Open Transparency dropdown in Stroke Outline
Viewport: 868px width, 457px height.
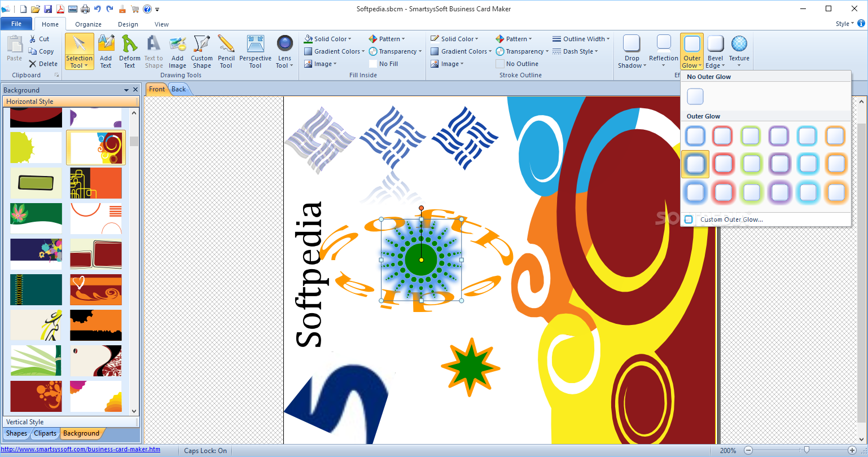coord(522,51)
